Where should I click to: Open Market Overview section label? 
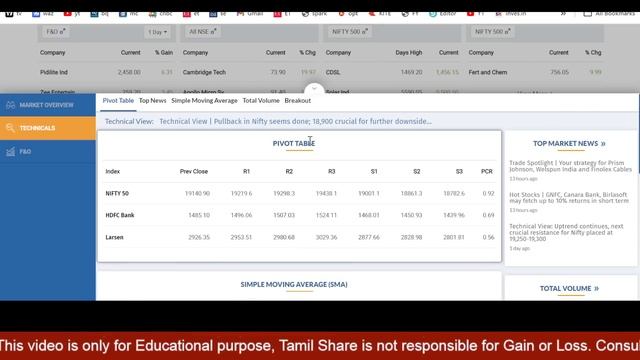pyautogui.click(x=47, y=105)
